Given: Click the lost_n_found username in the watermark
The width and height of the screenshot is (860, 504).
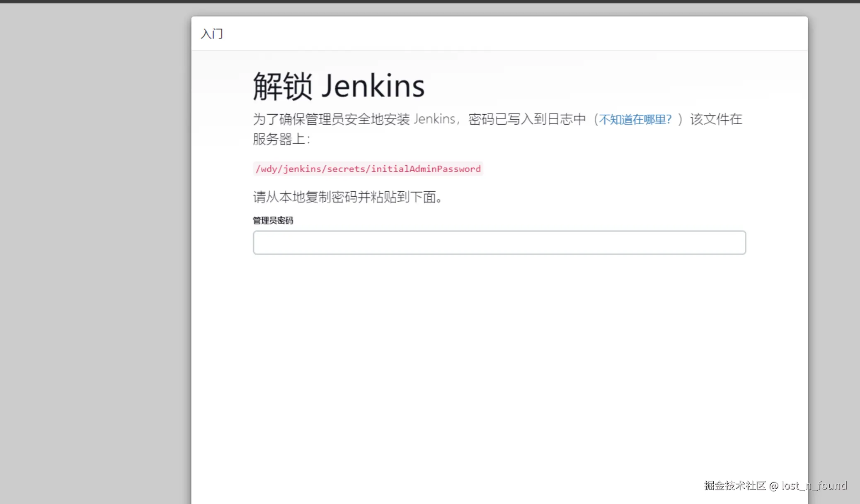Looking at the screenshot, I should click(814, 485).
